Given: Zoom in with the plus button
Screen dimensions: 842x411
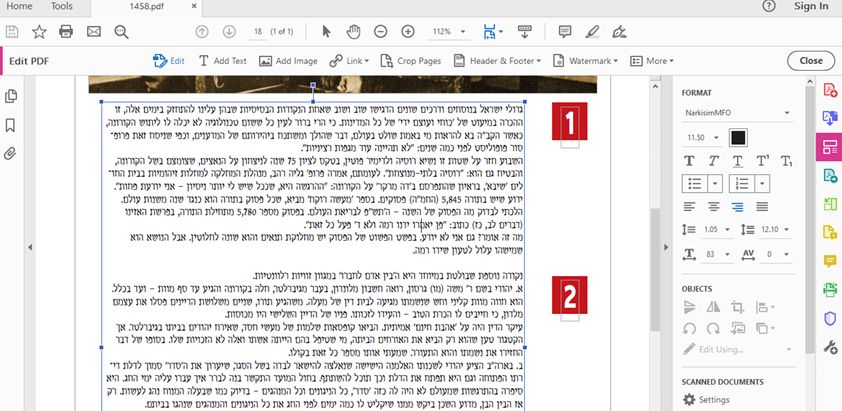Looking at the screenshot, I should (408, 32).
